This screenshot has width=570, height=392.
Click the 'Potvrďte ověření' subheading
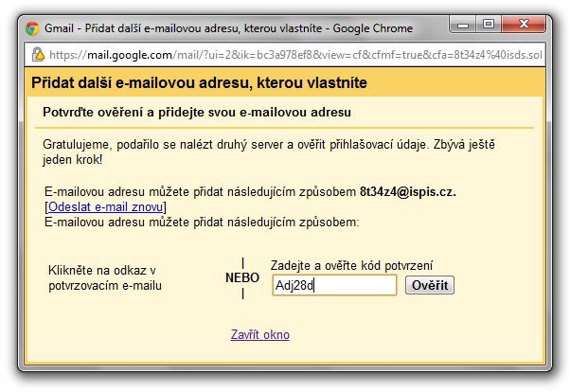198,113
